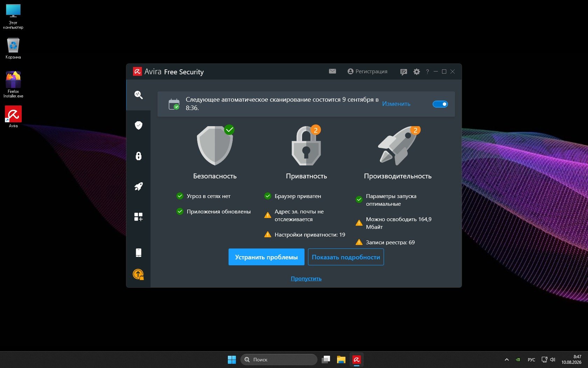The height and width of the screenshot is (368, 588).
Task: Click 'Устранить проблемы' button
Action: [266, 257]
